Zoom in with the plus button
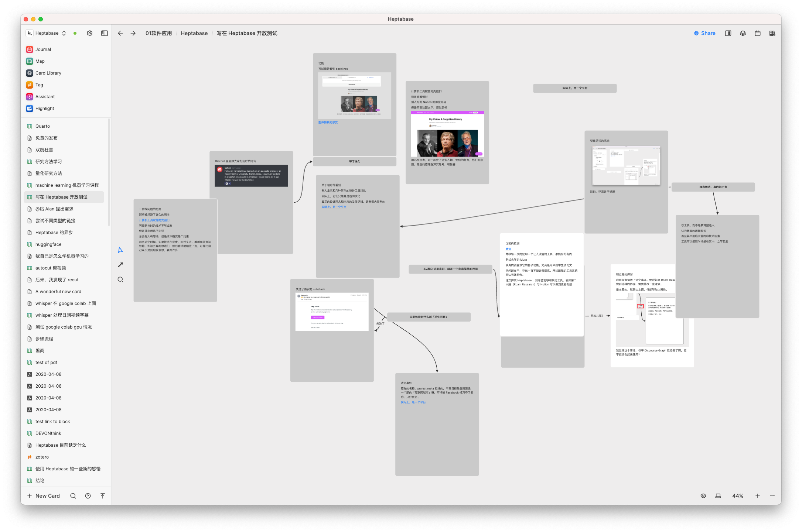This screenshot has height=532, width=802. [x=758, y=496]
